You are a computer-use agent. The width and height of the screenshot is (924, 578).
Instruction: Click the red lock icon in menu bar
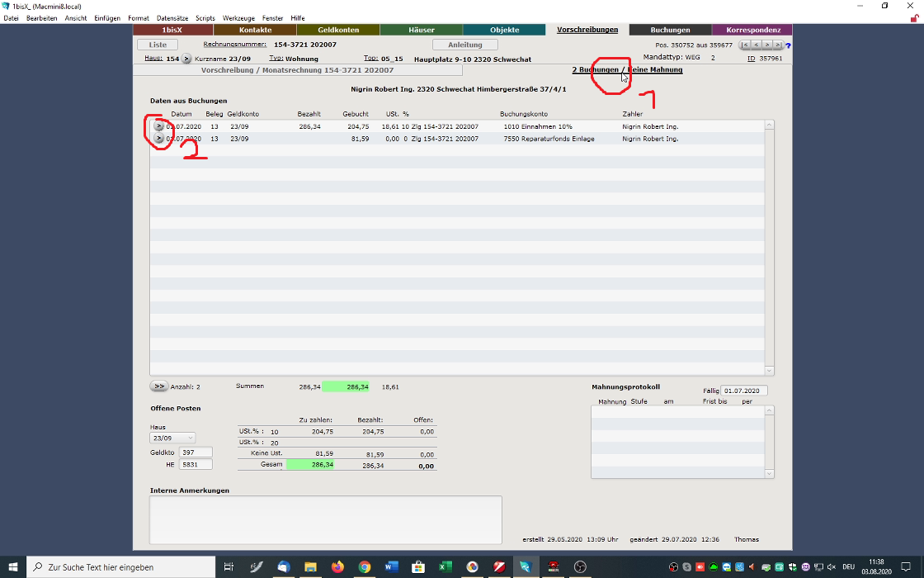pyautogui.click(x=914, y=17)
